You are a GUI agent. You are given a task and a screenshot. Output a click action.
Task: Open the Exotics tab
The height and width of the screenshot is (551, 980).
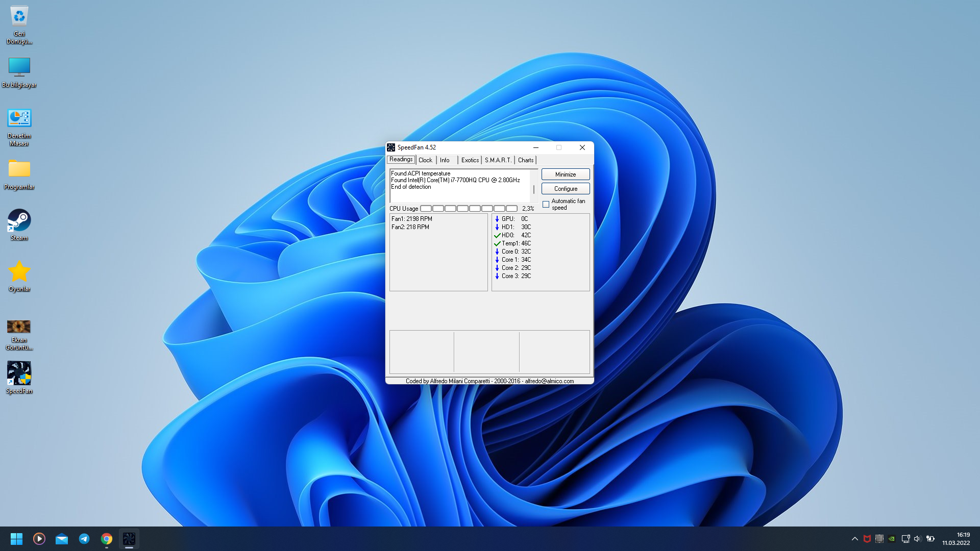[x=470, y=160]
